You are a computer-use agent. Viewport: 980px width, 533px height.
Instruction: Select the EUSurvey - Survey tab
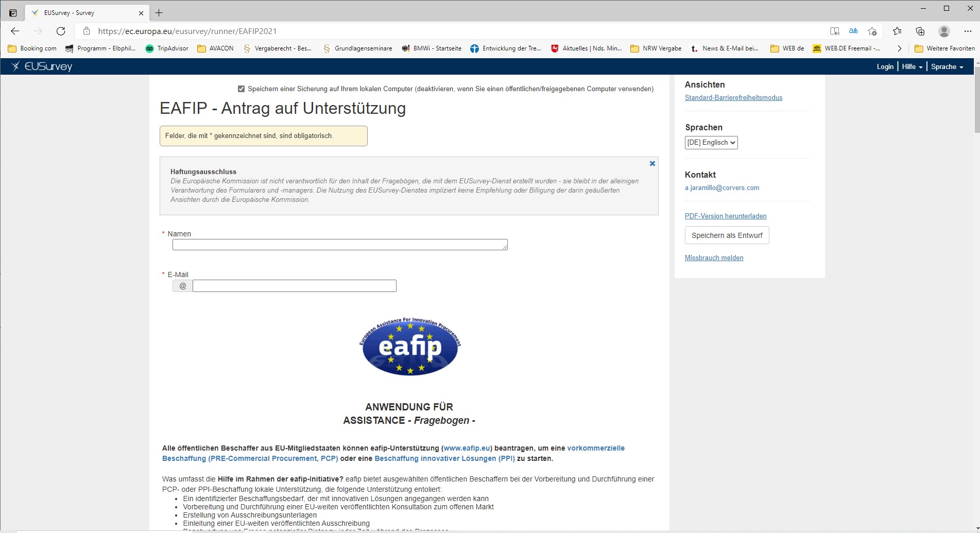point(82,12)
